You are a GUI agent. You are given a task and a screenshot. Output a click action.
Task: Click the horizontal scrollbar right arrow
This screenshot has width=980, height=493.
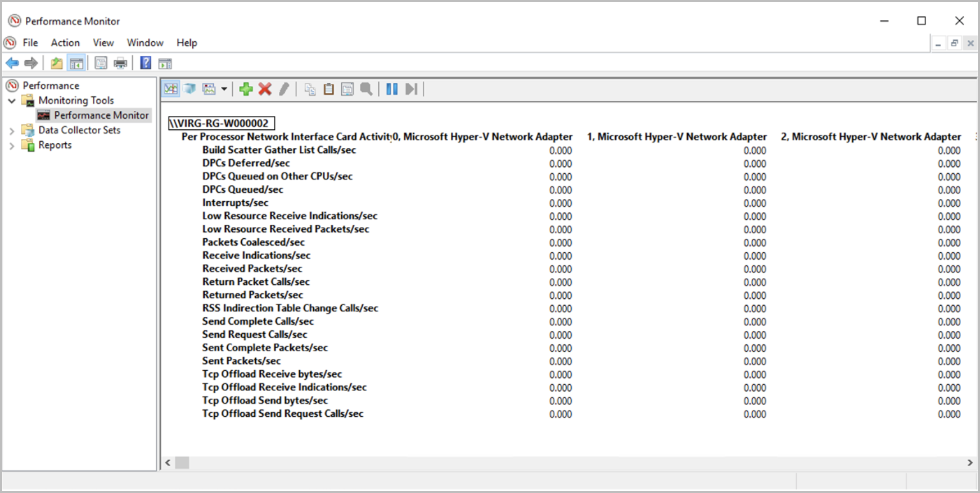point(970,462)
